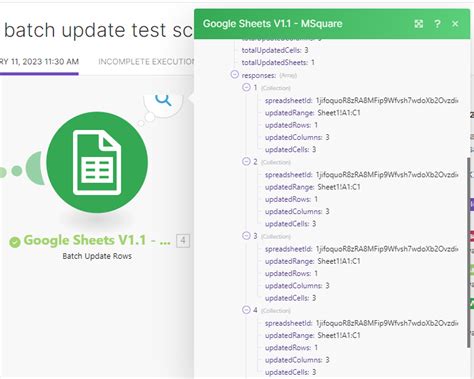Select spreadsheetId value in collection 2
Screen dimensions: 474x379
point(387,175)
